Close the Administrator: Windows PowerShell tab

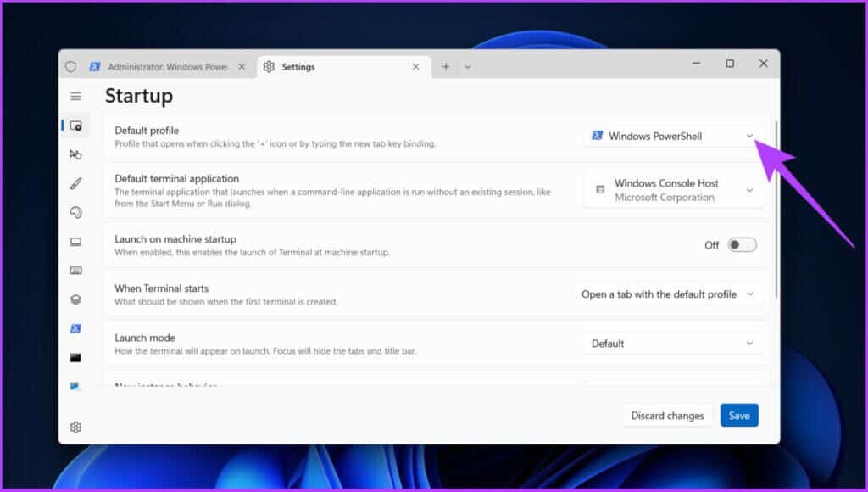[242, 66]
